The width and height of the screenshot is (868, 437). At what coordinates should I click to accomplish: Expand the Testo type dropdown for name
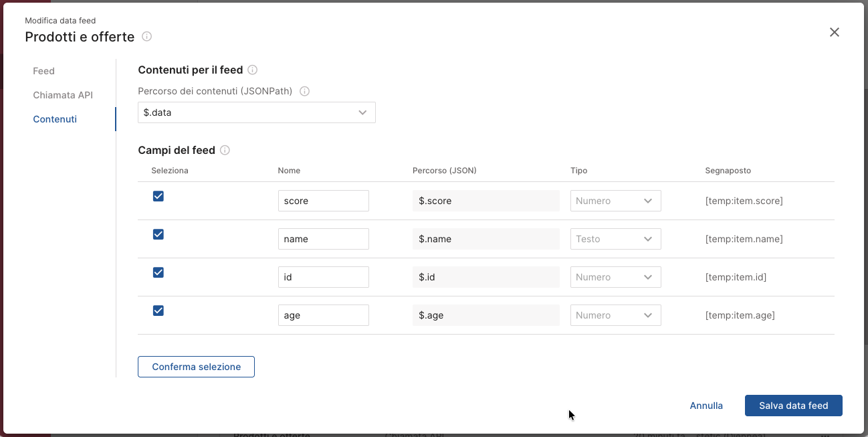(615, 239)
